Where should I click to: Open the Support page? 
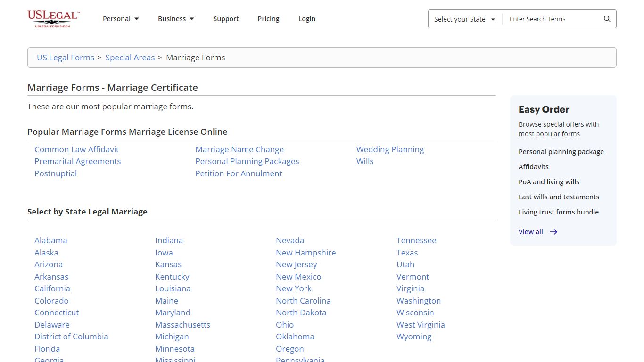click(x=226, y=19)
